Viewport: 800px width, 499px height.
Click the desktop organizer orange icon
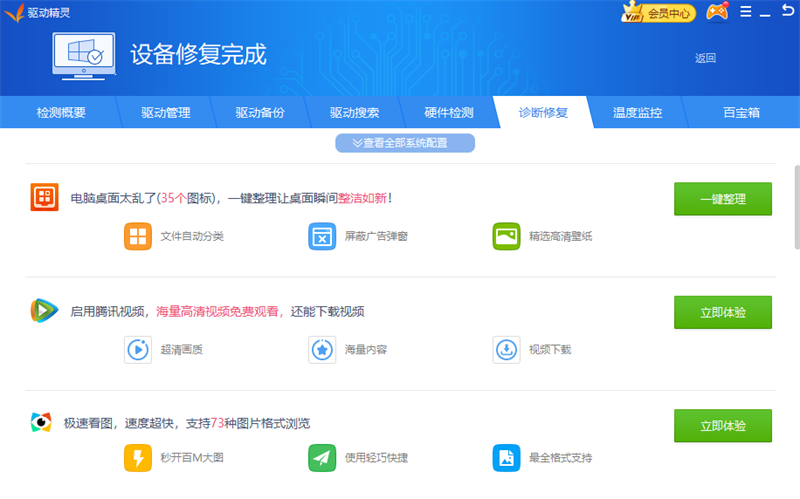click(44, 197)
